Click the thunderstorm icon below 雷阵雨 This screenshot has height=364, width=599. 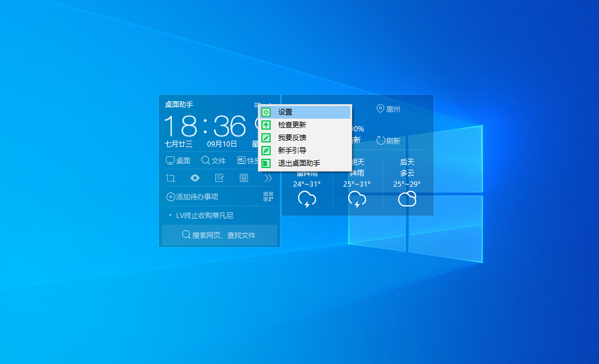pos(307,199)
